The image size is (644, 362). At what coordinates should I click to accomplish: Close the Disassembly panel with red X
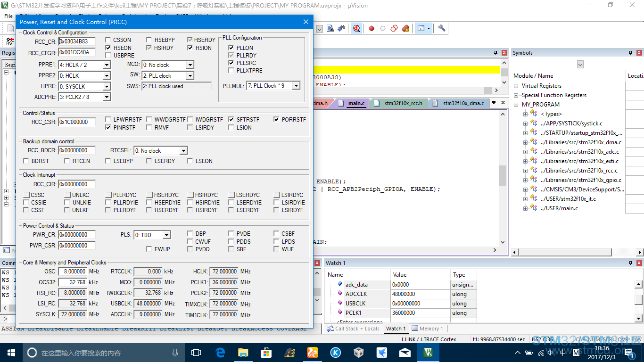[x=504, y=53]
